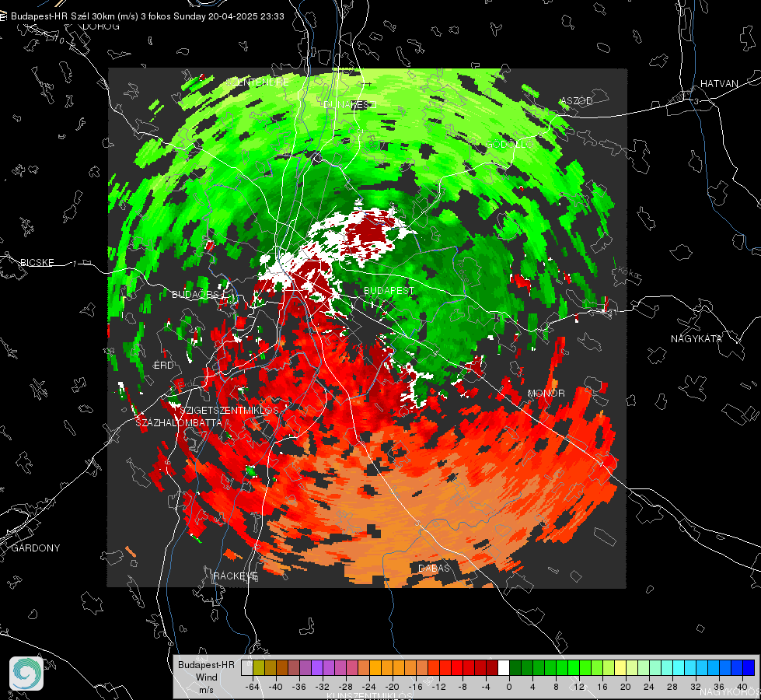The image size is (761, 700).
Task: Click the orange swatch above -20 label
Action: (x=399, y=667)
